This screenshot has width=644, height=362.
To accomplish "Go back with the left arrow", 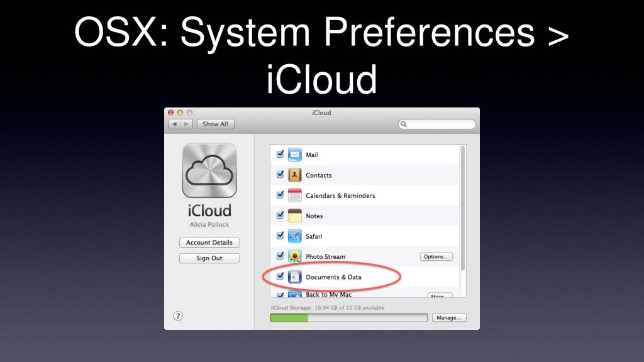I will pos(175,124).
